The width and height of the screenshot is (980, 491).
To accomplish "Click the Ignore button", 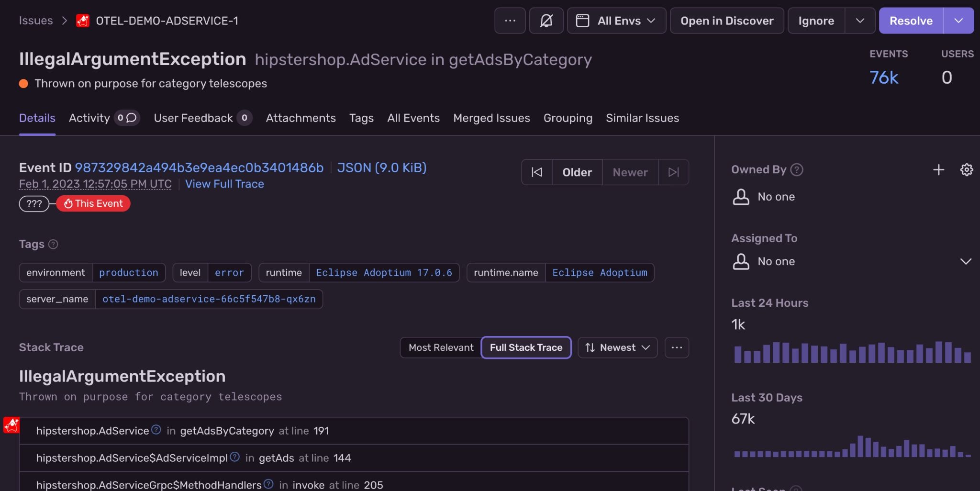I will [816, 21].
